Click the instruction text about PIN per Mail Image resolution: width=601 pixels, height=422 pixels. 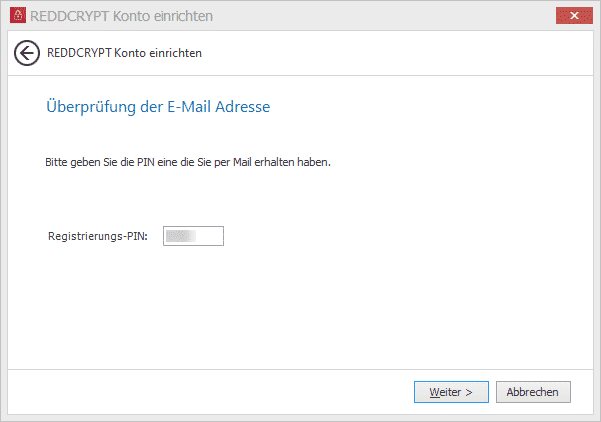click(x=188, y=162)
